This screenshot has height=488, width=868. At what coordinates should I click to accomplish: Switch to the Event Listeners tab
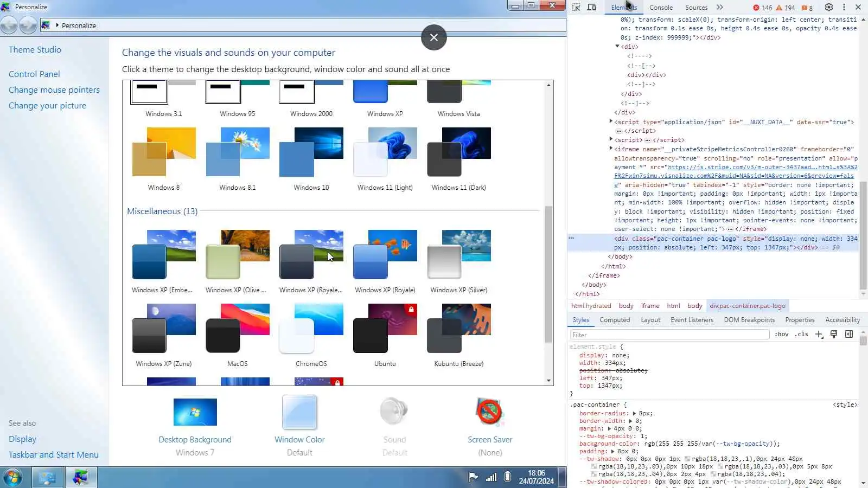click(x=692, y=320)
